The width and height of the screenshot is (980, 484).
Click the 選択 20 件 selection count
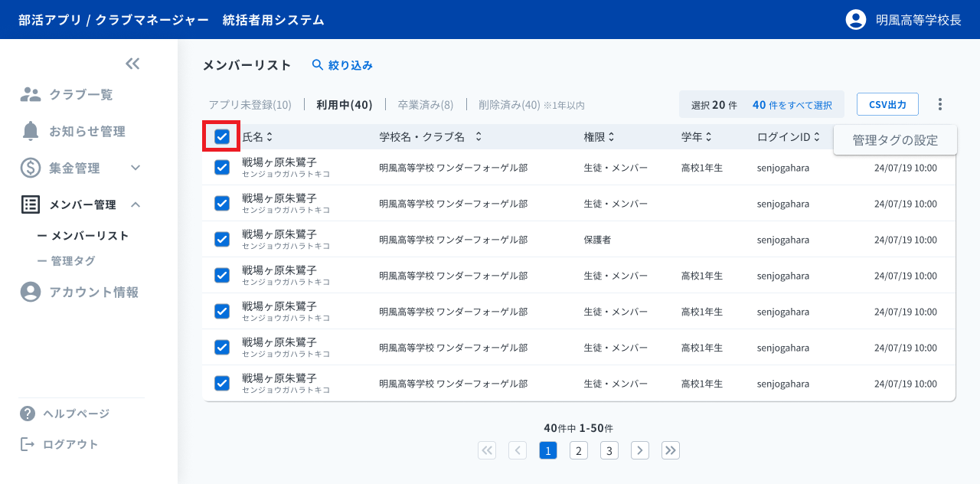(714, 105)
